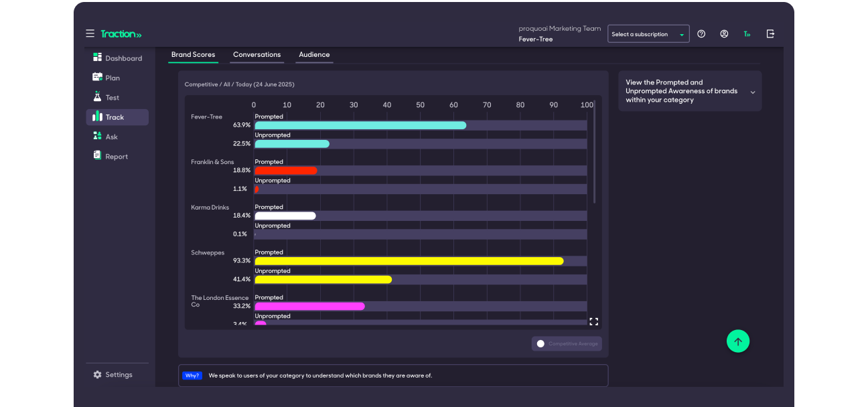Click the Schweppes brand label
This screenshot has width=868, height=407.
click(208, 253)
